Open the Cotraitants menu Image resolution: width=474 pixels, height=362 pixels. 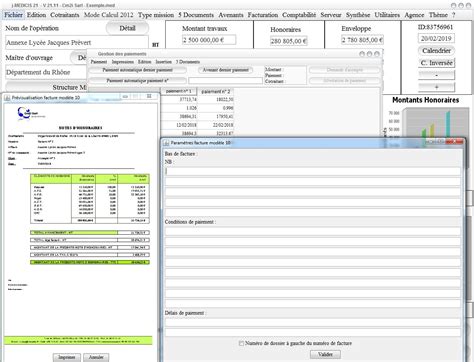(x=65, y=15)
